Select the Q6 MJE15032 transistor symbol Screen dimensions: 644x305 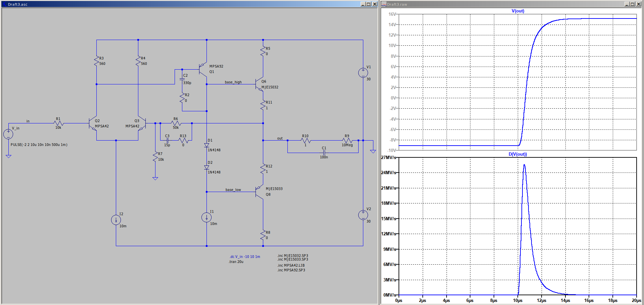(x=259, y=84)
